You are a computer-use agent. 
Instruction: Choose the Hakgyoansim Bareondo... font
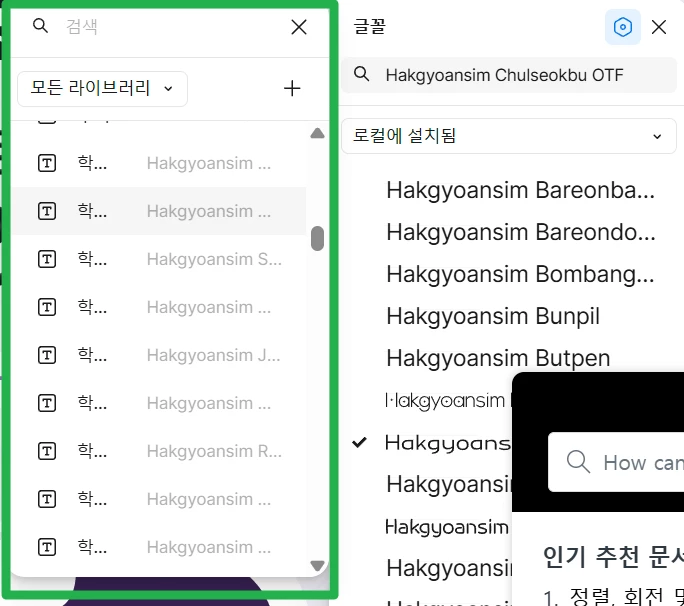(520, 232)
